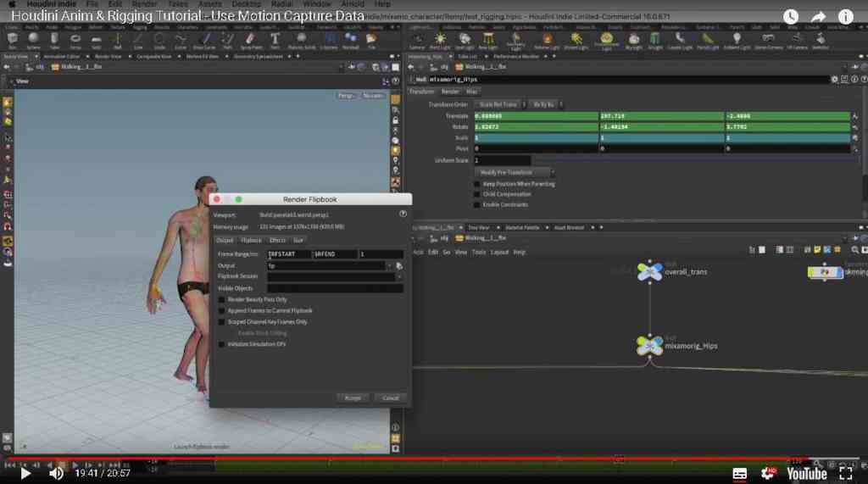Toggle Enable Constraints checkbox
Image resolution: width=868 pixels, height=484 pixels.
click(477, 205)
